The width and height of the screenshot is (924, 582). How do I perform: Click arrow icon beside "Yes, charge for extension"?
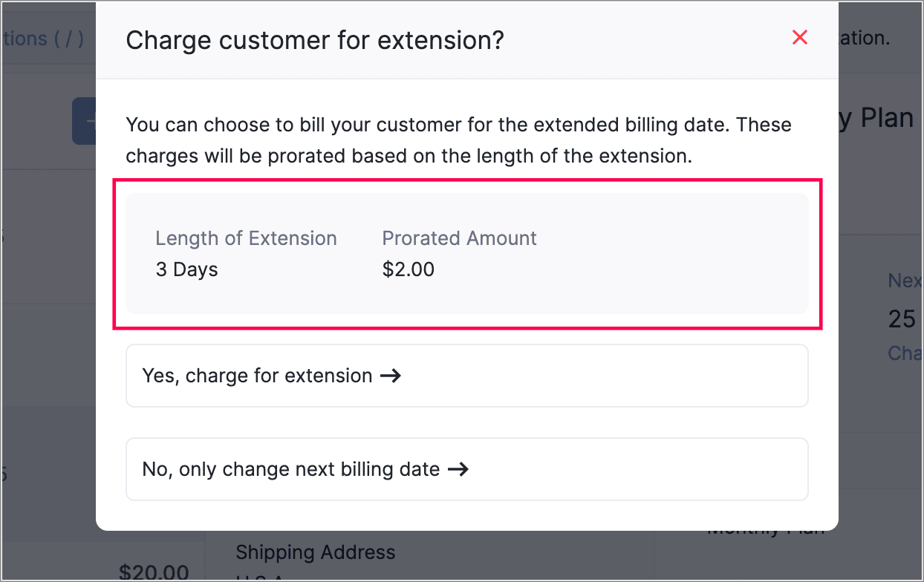pyautogui.click(x=391, y=376)
